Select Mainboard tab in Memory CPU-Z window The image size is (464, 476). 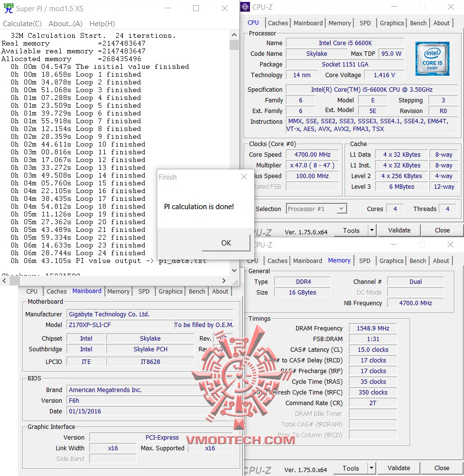pos(307,261)
